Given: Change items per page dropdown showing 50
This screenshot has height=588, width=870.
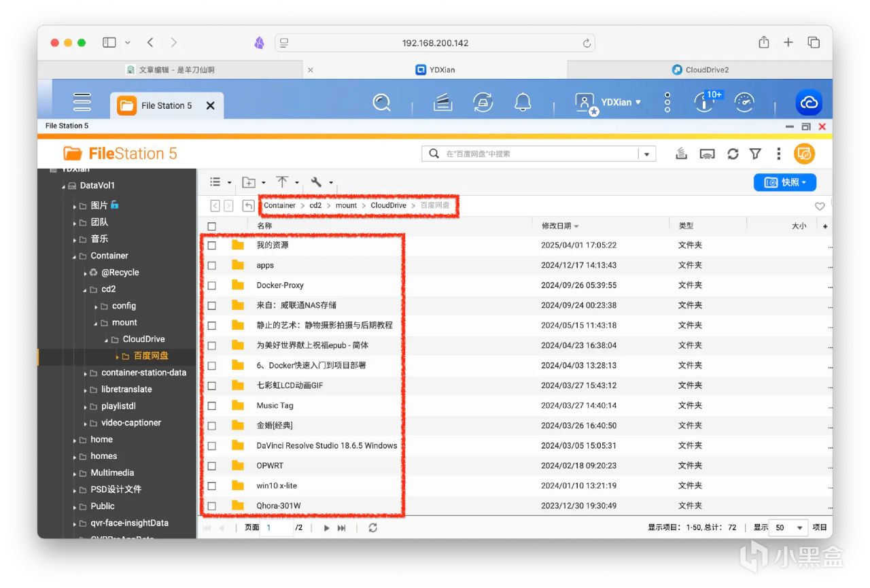Looking at the screenshot, I should point(789,528).
